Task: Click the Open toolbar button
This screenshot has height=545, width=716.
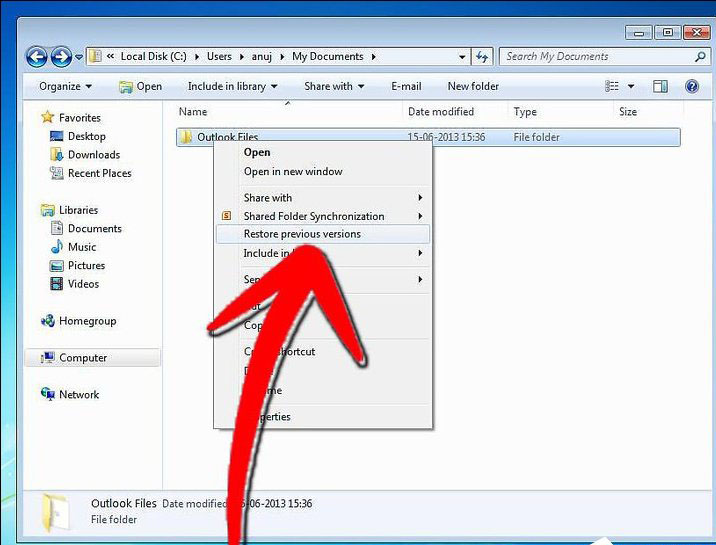Action: [x=140, y=86]
